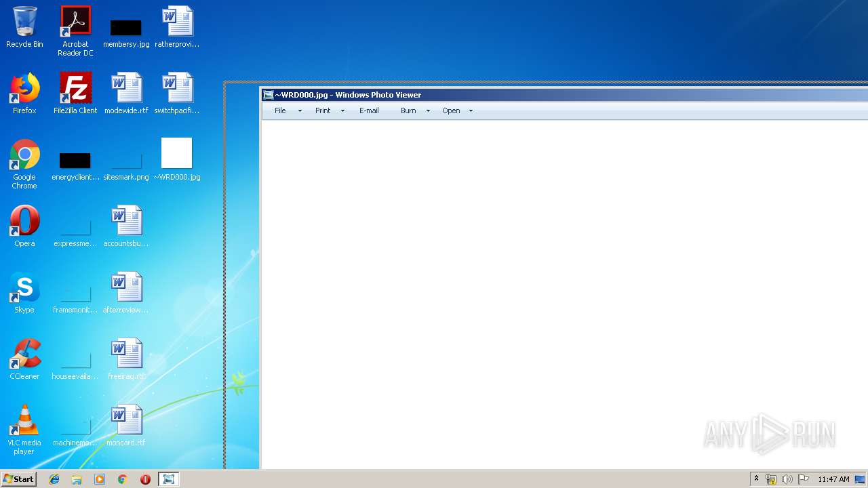Select the FileZilla Client shortcut

tap(75, 94)
